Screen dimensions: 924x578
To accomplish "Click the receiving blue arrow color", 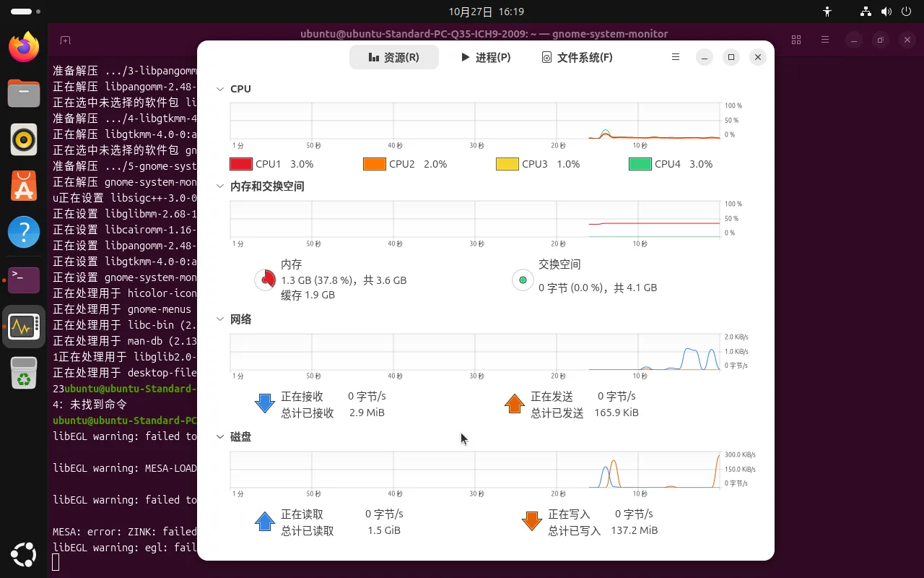I will pos(265,404).
